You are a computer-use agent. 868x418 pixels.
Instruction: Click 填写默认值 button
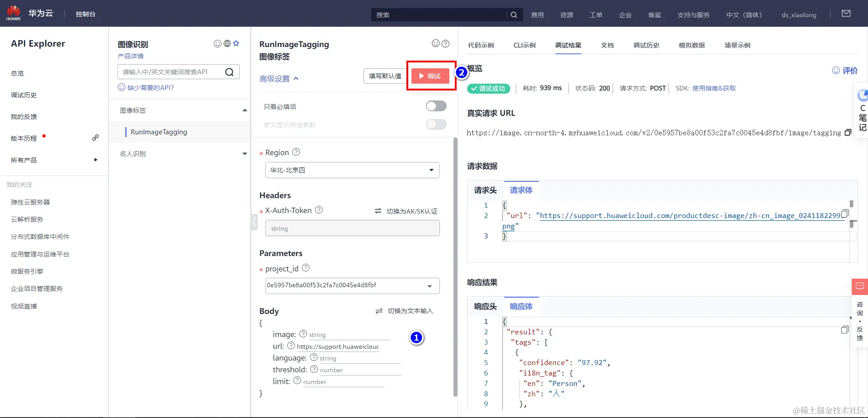coord(385,76)
